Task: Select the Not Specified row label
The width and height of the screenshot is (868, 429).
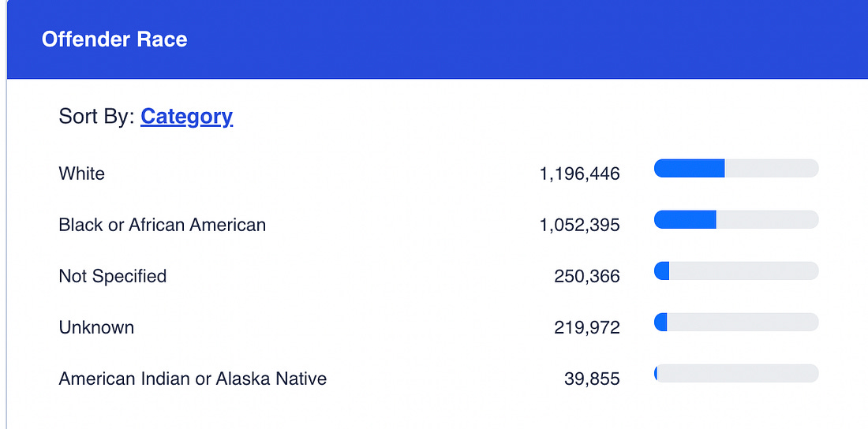Action: (x=112, y=276)
